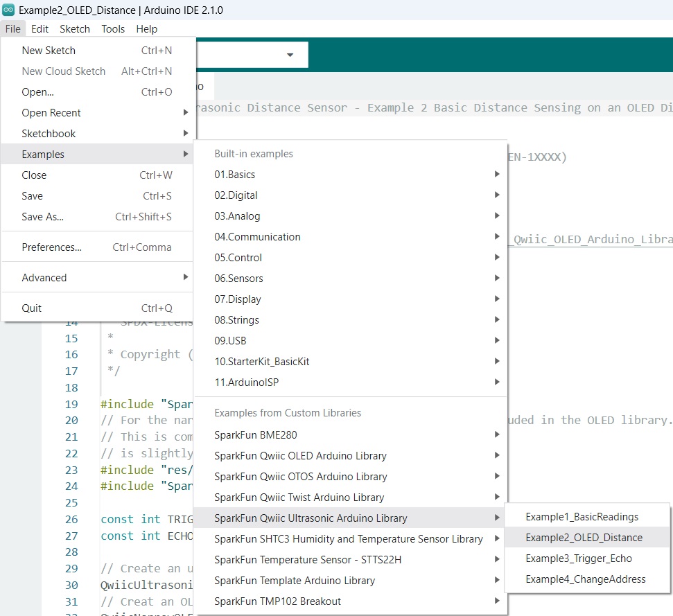This screenshot has height=616, width=673.
Task: Click line number 26 in editor gutter
Action: (71, 520)
